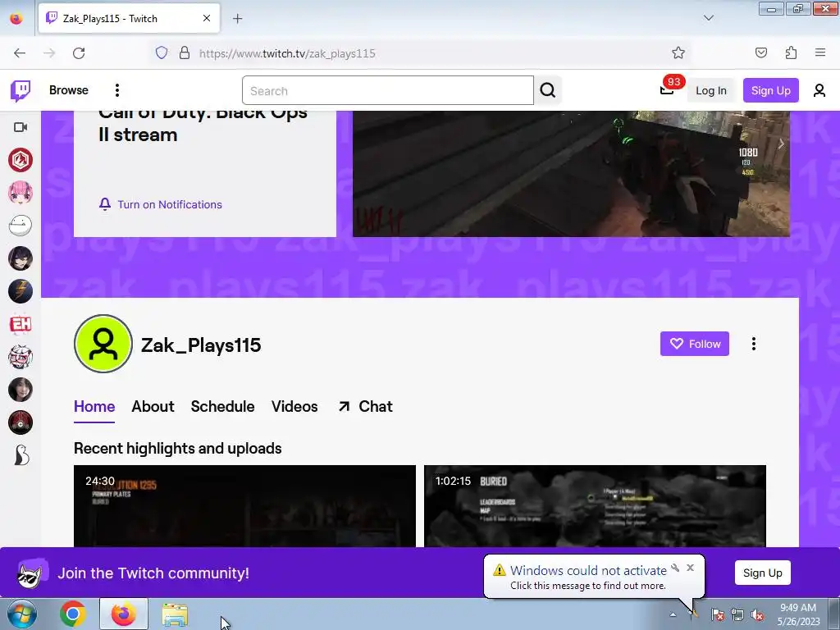Open the Firefox extensions puzzle icon

[791, 52]
